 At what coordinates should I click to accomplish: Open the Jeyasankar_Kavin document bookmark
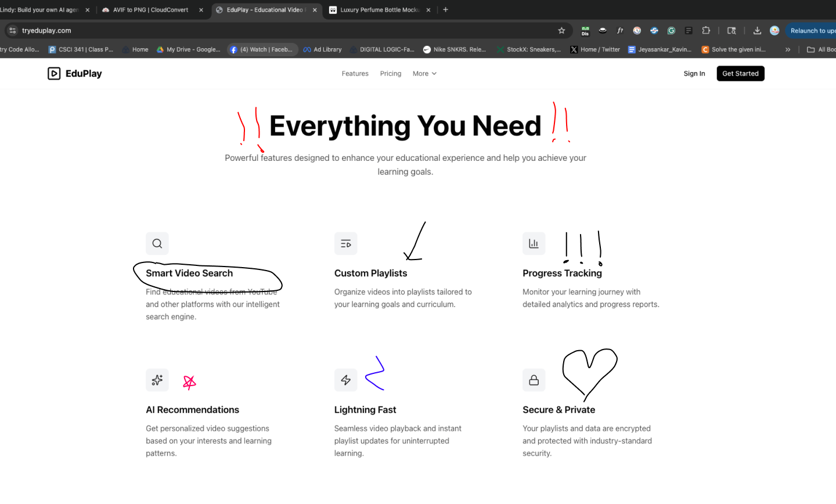660,49
